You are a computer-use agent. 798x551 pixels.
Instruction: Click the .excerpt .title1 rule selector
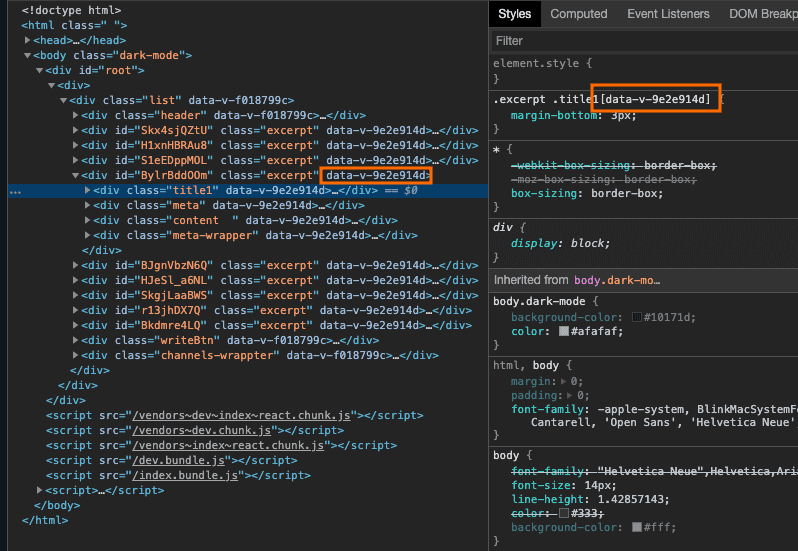coord(602,99)
